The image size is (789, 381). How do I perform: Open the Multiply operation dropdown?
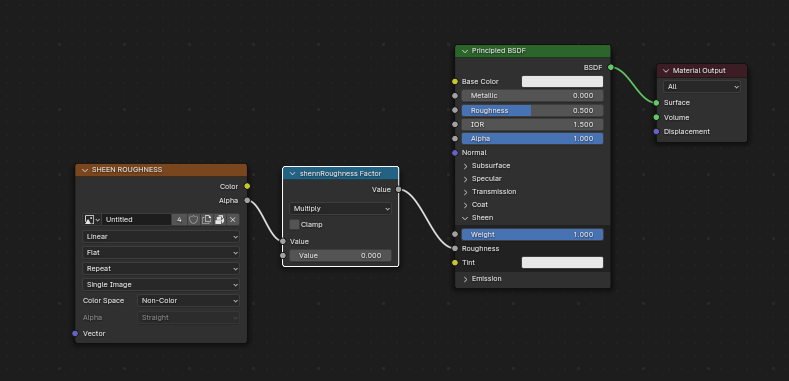[x=340, y=208]
